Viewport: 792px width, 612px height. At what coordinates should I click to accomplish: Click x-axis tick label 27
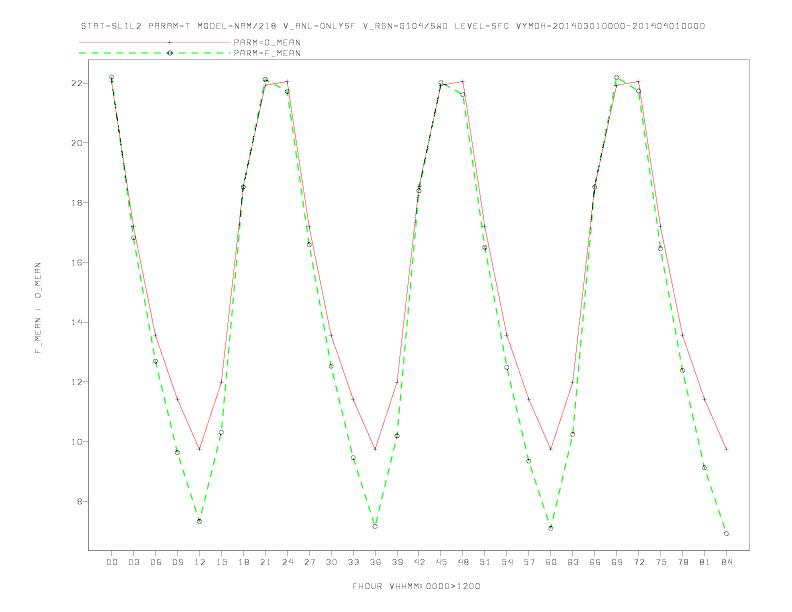[310, 562]
